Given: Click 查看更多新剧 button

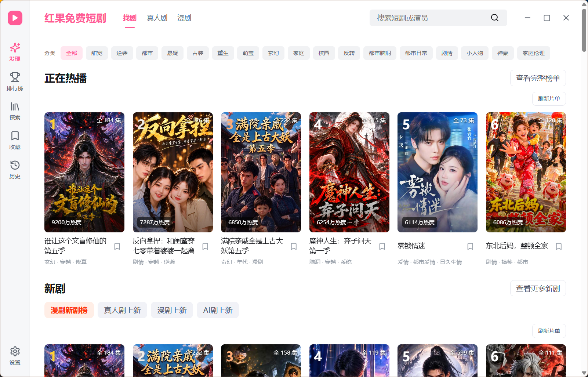Looking at the screenshot, I should (x=538, y=289).
